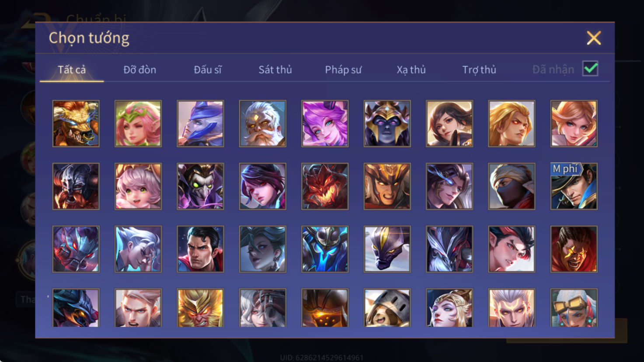This screenshot has width=644, height=362.
Task: Select the green-eyed skull jester hero
Action: pos(200,186)
